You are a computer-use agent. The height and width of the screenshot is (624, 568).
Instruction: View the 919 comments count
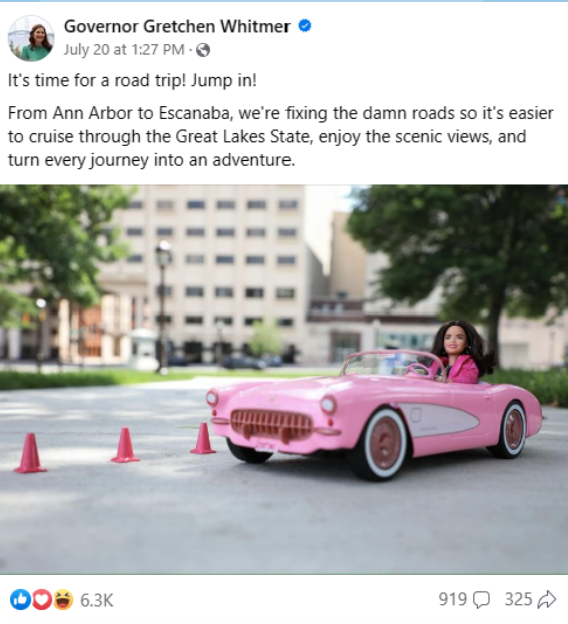click(453, 599)
